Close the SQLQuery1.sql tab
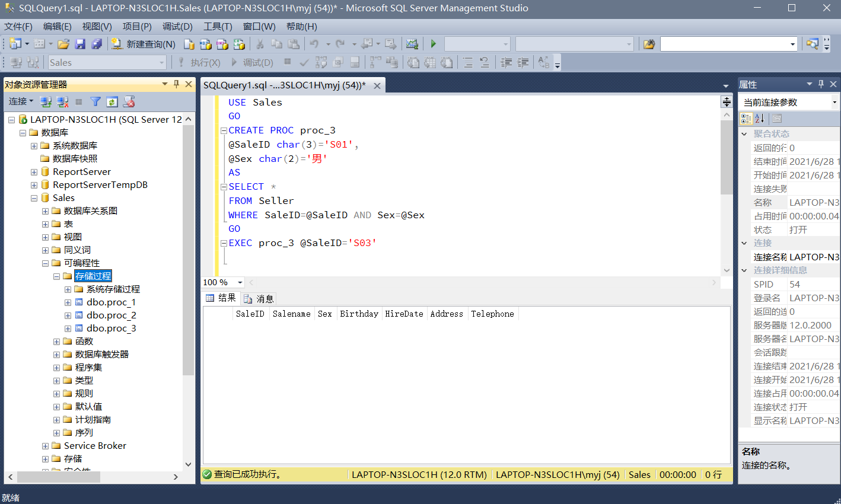841x504 pixels. coord(377,85)
